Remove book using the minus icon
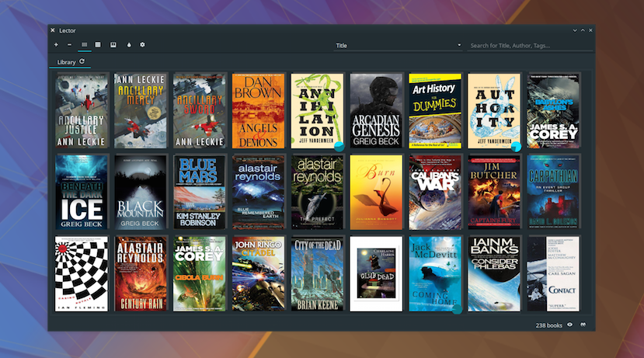 69,45
